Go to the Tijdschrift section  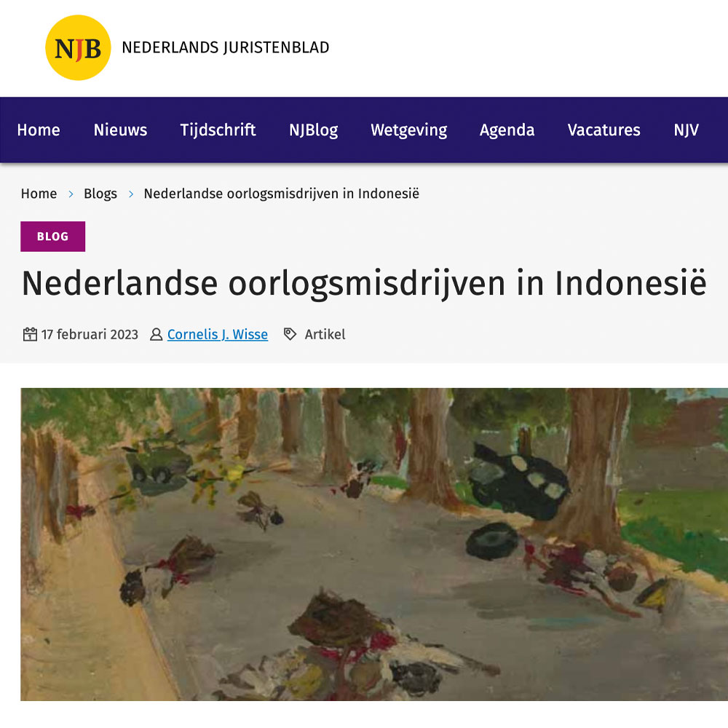point(218,130)
